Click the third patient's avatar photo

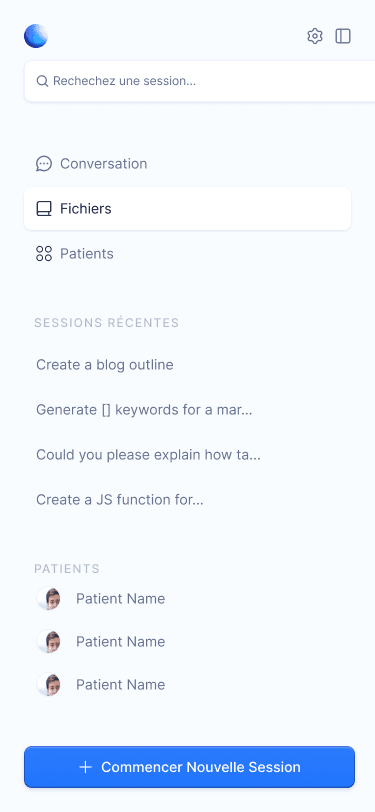tap(49, 685)
